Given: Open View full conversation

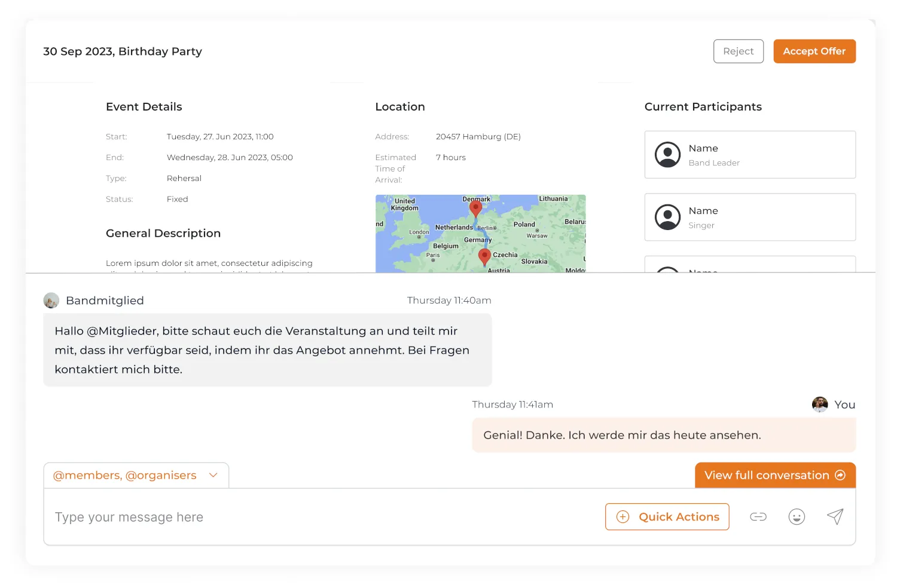Looking at the screenshot, I should click(x=774, y=476).
